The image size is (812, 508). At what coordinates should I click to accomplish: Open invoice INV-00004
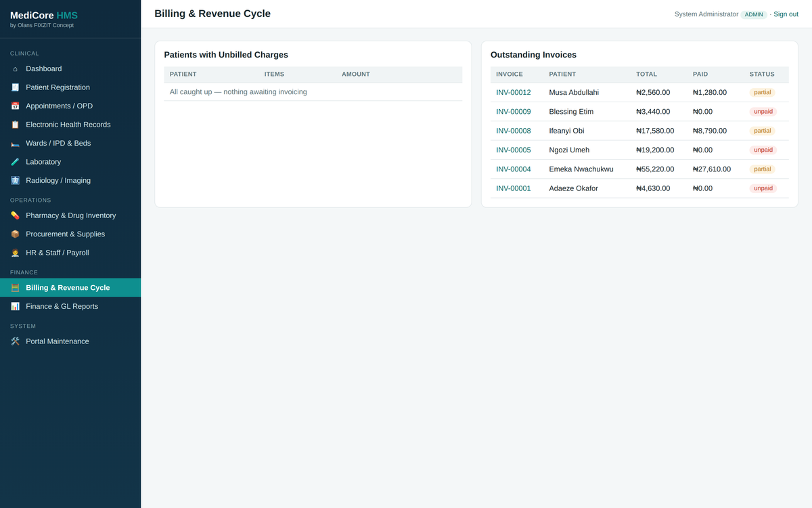(x=513, y=169)
